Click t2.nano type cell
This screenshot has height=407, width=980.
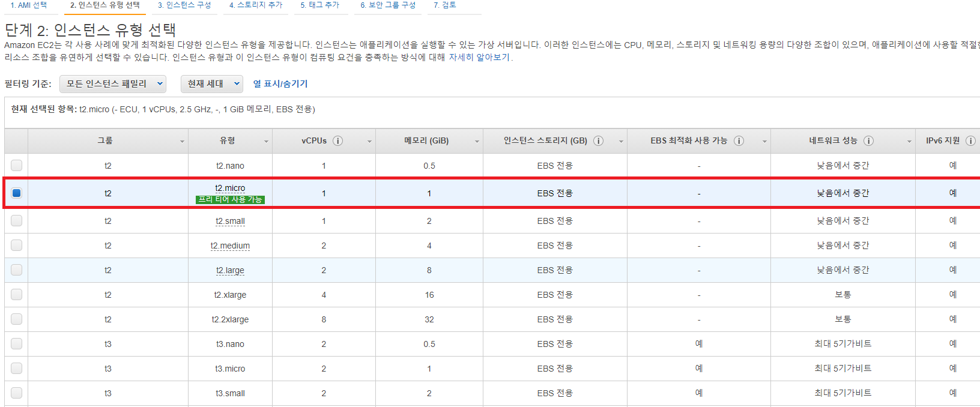[230, 166]
